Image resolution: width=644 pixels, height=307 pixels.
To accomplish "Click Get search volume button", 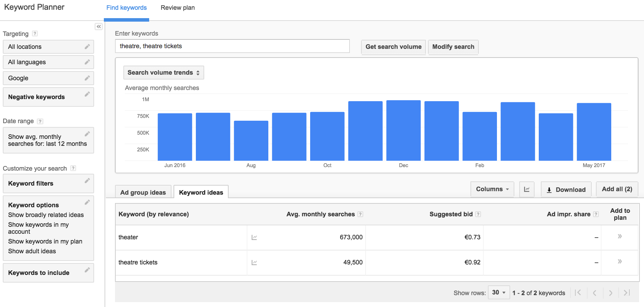I will (x=393, y=47).
